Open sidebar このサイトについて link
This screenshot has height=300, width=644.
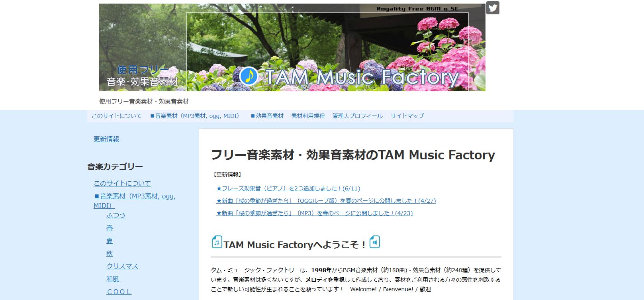point(122,183)
